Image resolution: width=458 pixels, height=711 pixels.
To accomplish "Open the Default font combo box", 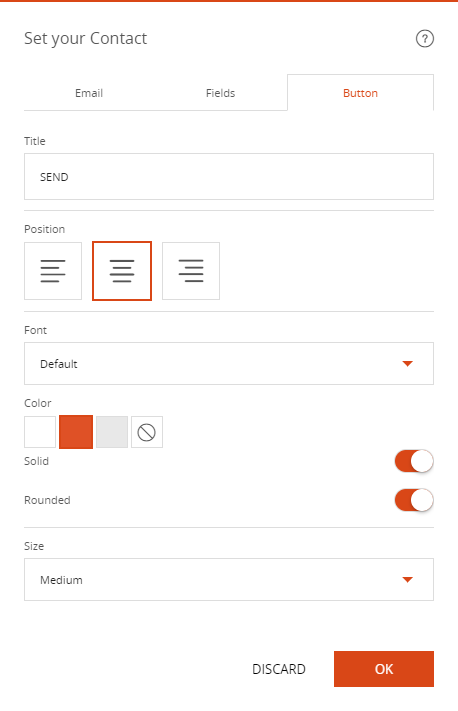I will (x=229, y=364).
